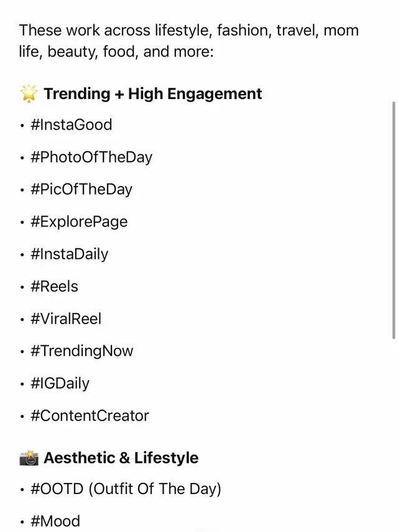
Task: Click the Aesthetic & Lifestyle heading
Action: (x=121, y=458)
